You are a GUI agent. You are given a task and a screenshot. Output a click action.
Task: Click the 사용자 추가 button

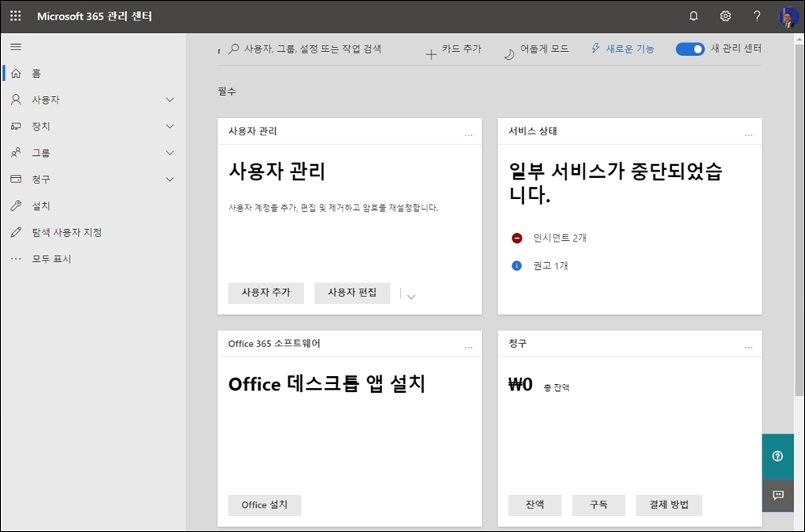point(266,293)
